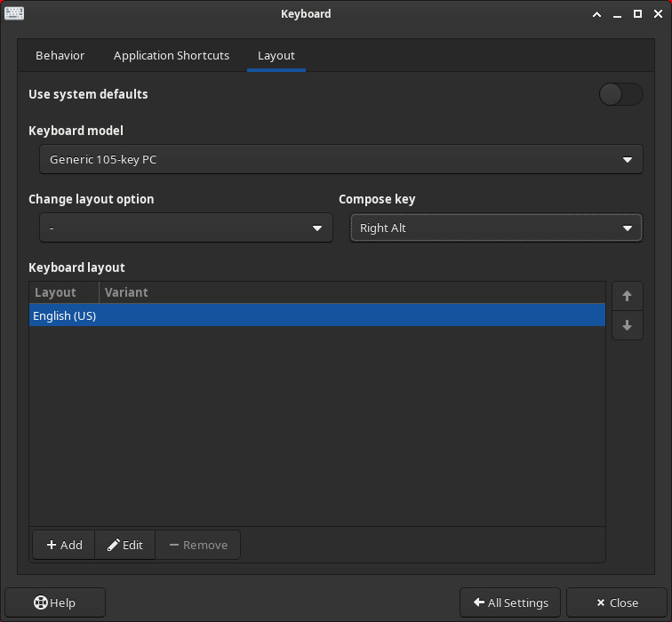Click the Remove layout button
The width and height of the screenshot is (672, 622).
198,545
